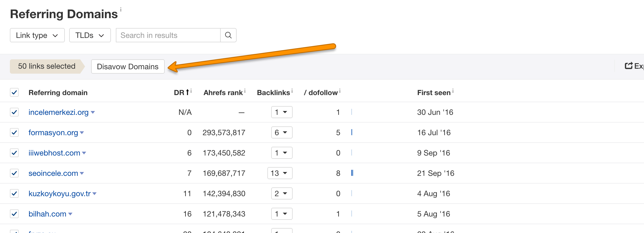Click info icon beside First seen header

[453, 91]
